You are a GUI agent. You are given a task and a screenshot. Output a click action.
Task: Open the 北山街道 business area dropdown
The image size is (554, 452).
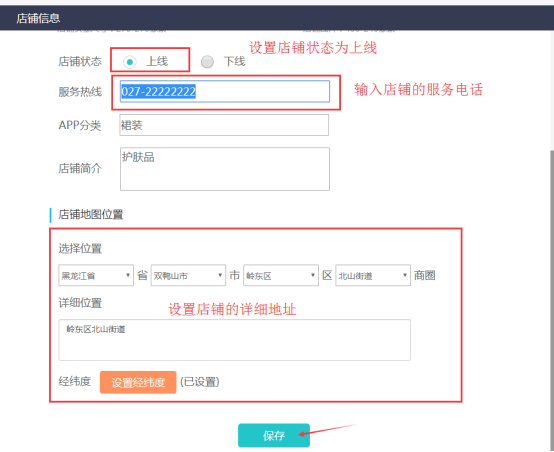click(x=373, y=275)
